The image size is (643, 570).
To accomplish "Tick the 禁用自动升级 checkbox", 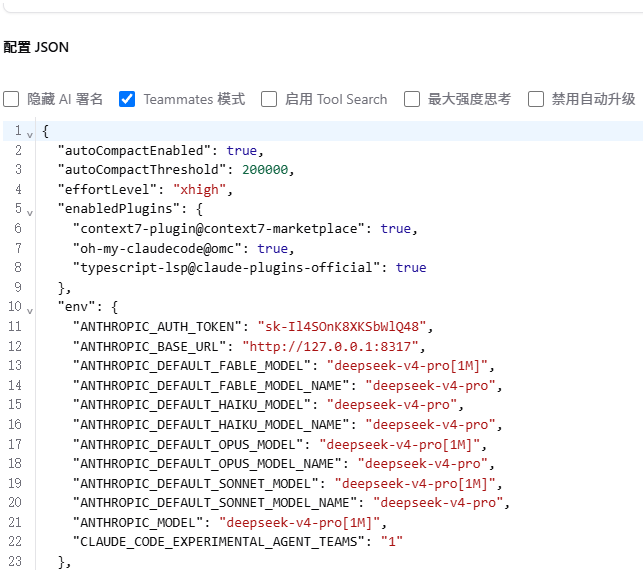I will coord(536,99).
